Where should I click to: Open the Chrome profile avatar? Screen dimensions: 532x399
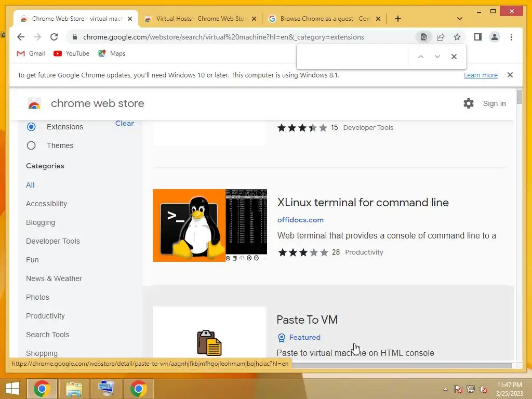point(495,37)
